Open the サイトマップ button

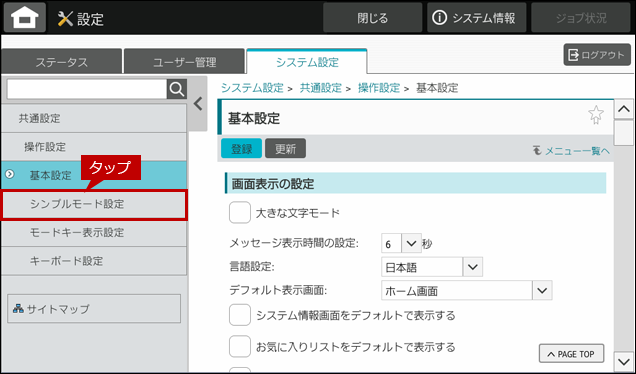click(x=94, y=309)
